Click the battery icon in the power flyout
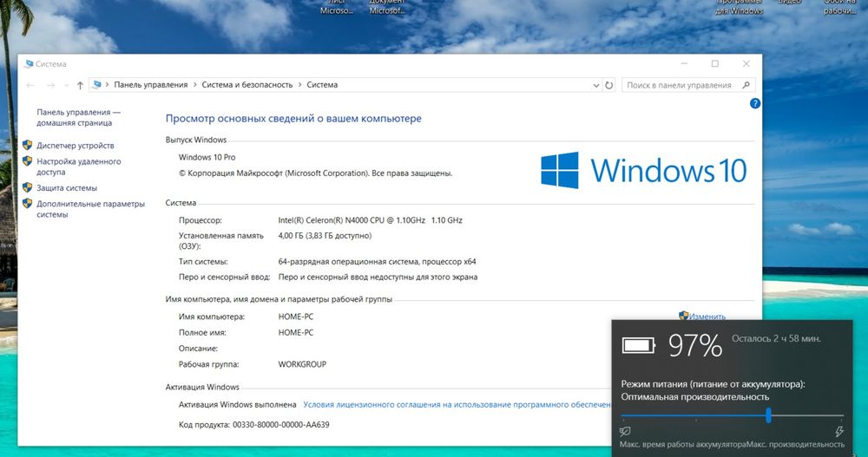 click(x=638, y=346)
